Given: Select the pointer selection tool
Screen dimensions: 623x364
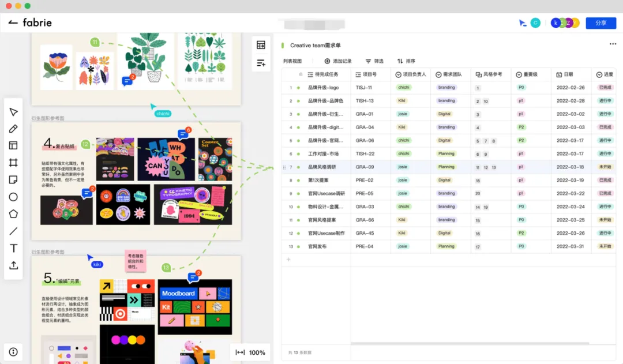Looking at the screenshot, I should (13, 112).
